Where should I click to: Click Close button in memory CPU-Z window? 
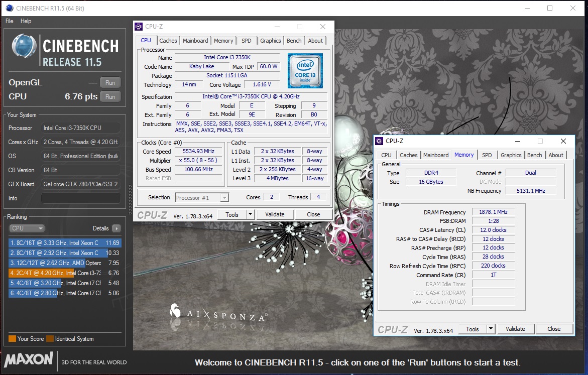(554, 329)
